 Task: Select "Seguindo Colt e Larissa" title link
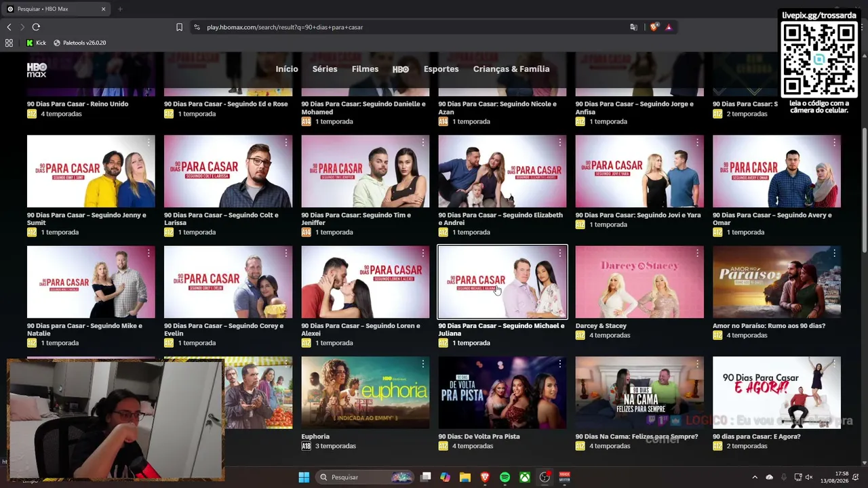[x=221, y=219]
